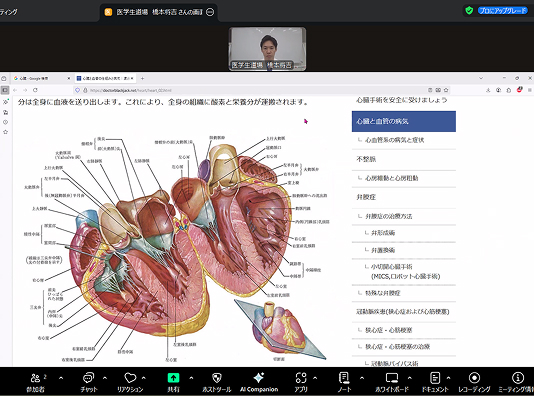Open 狭心症・心筋梗塞 link
This screenshot has width=534, height=396.
389,330
